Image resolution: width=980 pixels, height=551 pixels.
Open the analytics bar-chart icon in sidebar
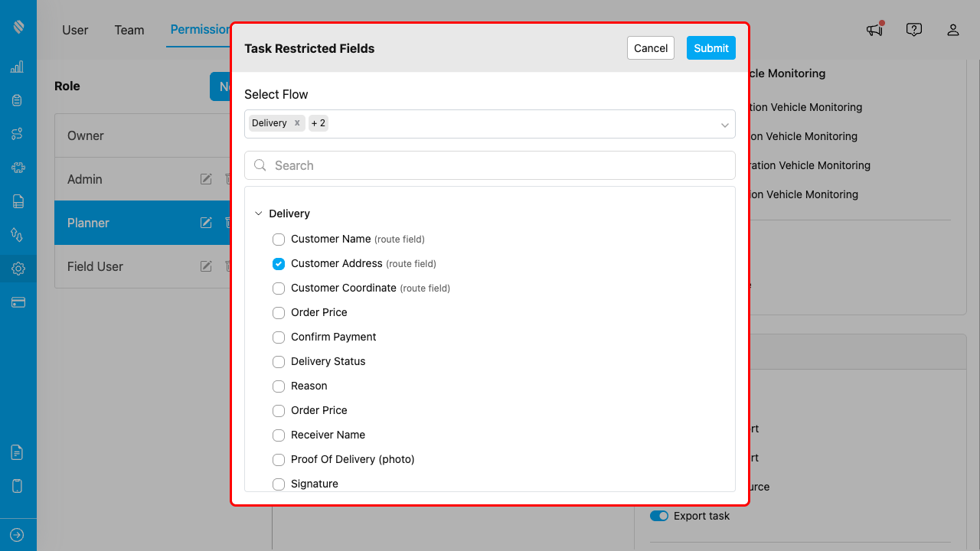pos(17,67)
